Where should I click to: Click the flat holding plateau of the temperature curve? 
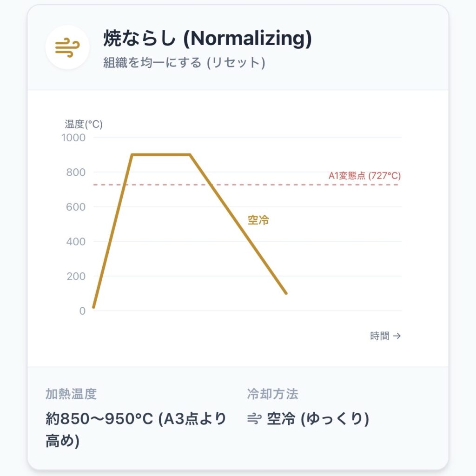161,155
